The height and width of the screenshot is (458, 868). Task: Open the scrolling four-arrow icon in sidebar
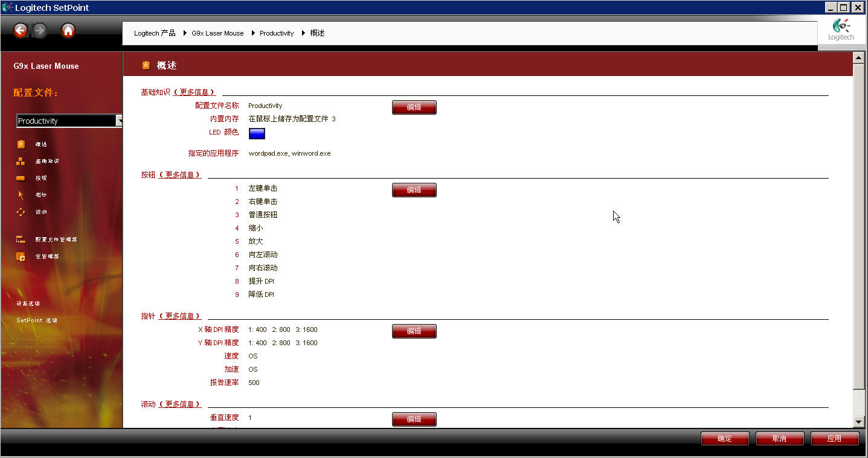[x=21, y=212]
